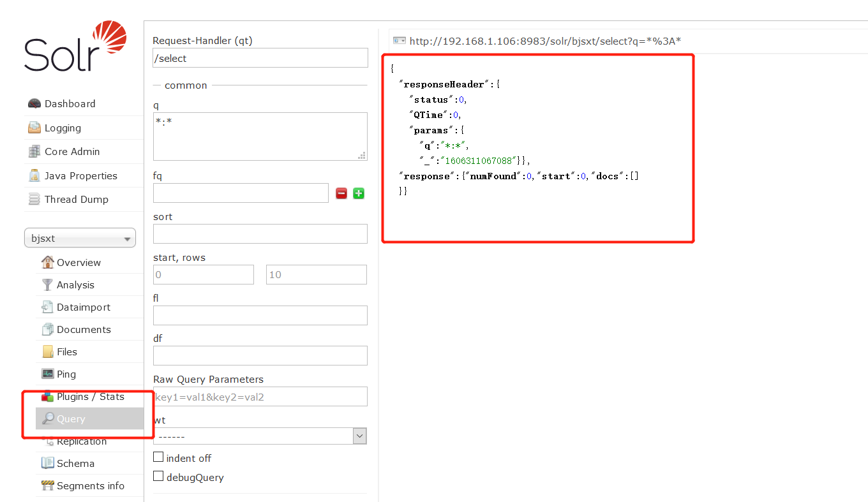Open Java Properties page
Image resolution: width=868 pixels, height=502 pixels.
81,175
